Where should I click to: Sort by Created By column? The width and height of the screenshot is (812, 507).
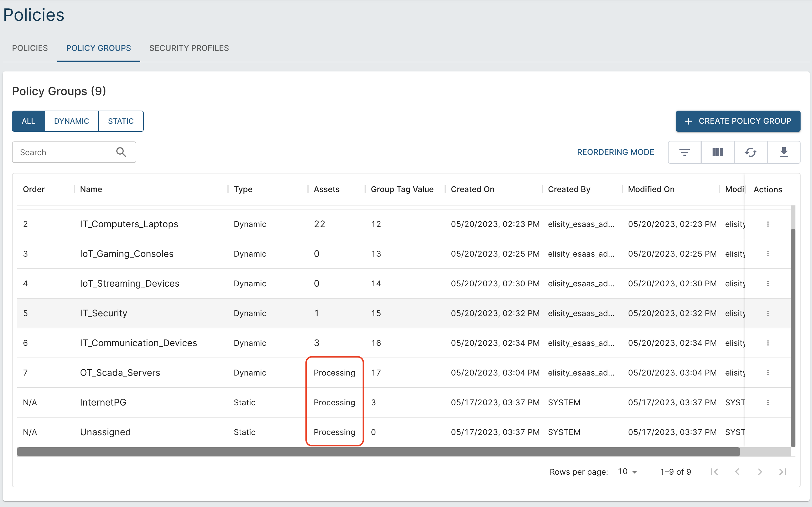pos(569,189)
